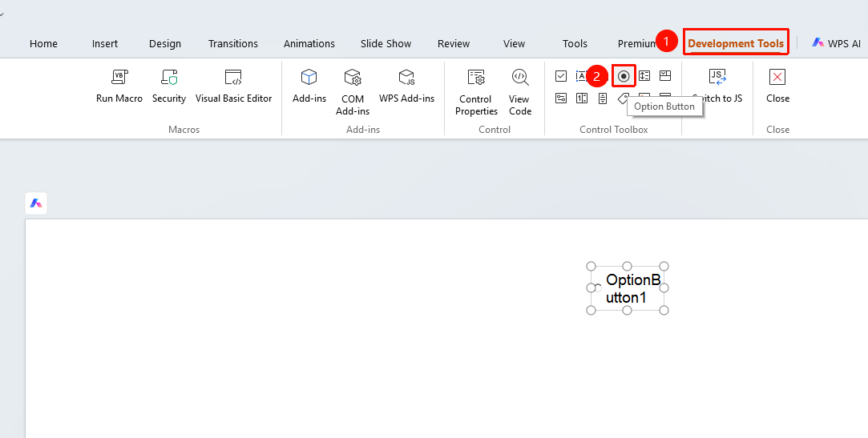Switch to the Review tab

(x=454, y=43)
